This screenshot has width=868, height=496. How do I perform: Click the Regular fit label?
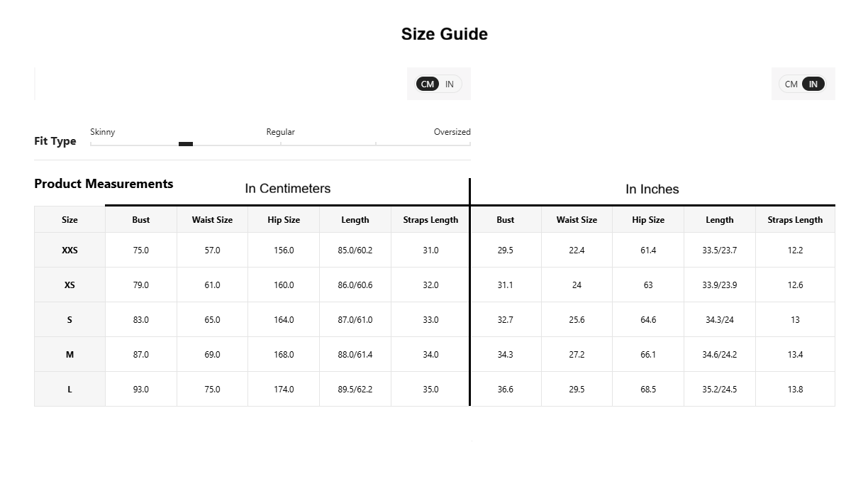[x=281, y=132]
